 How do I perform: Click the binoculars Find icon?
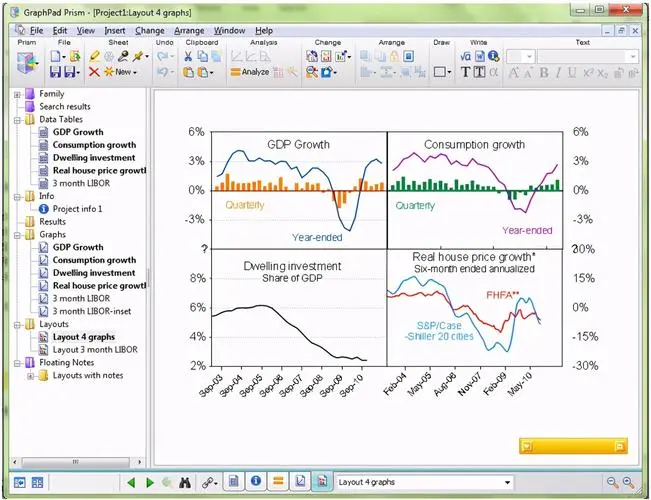tap(185, 482)
